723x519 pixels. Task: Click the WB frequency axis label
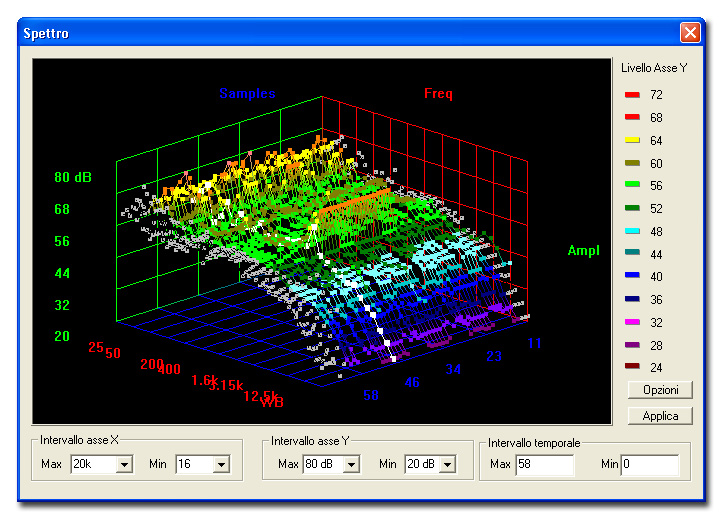pos(272,403)
